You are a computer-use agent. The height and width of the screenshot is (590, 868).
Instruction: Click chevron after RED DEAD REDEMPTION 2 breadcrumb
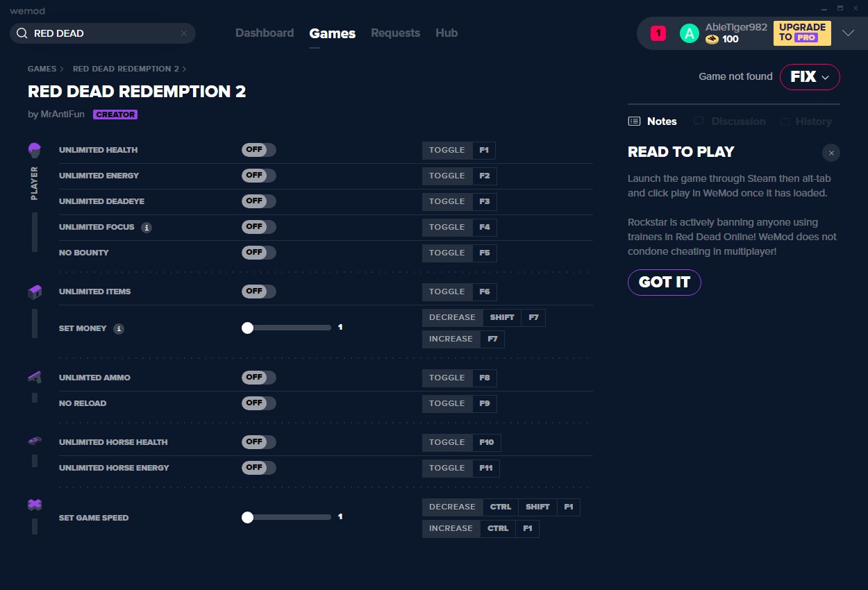click(184, 69)
